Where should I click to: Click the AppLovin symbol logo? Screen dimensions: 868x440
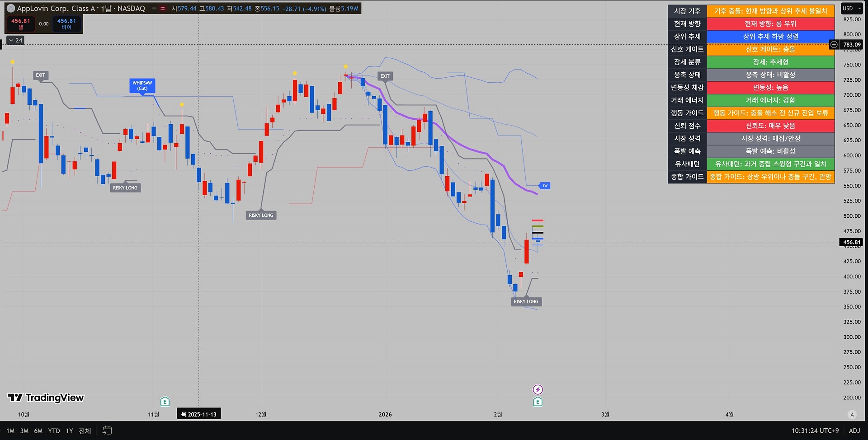tap(11, 8)
